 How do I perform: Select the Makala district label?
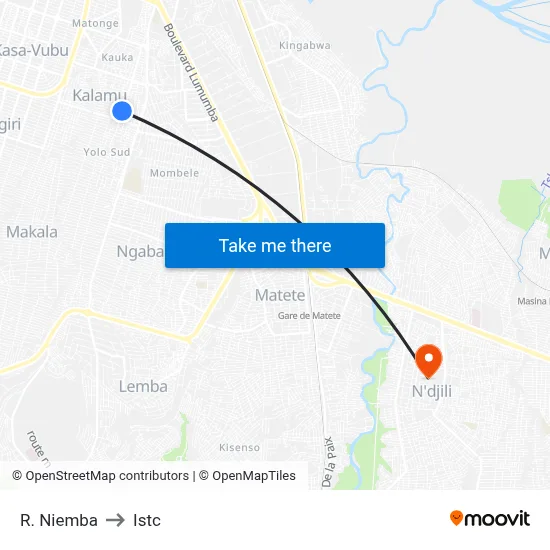coord(32,232)
